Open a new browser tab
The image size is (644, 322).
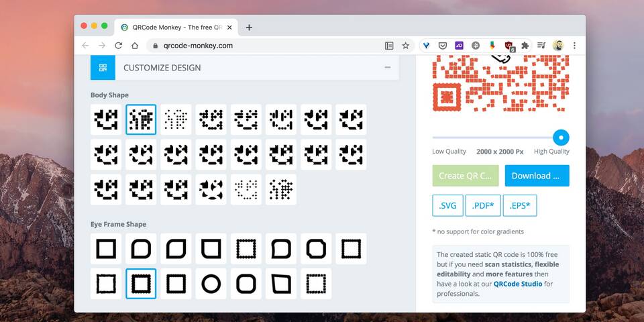[x=249, y=28]
